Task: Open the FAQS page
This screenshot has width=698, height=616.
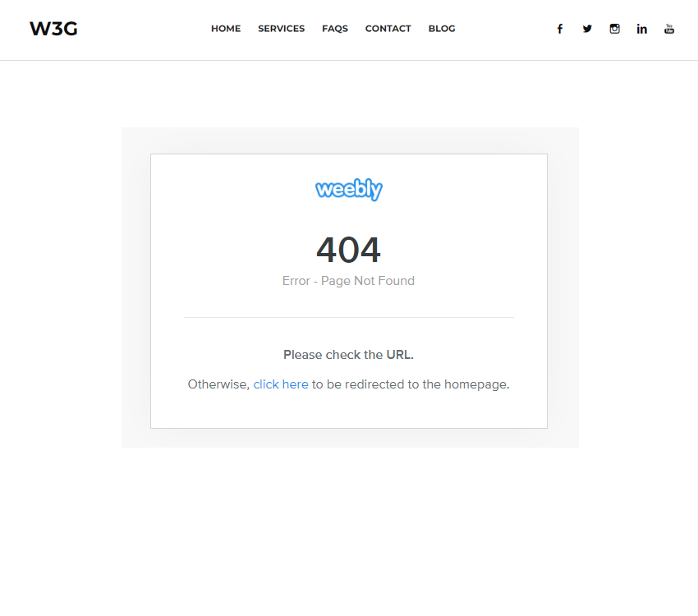Action: (335, 29)
